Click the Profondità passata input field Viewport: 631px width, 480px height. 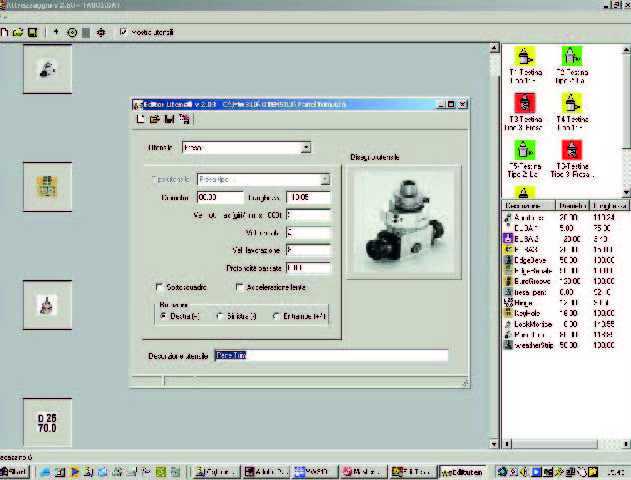(308, 268)
